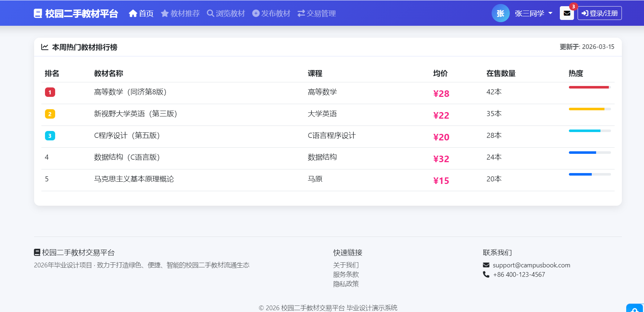
Task: Click the chart icon beside 本周热门教材排行榜
Action: (x=45, y=47)
